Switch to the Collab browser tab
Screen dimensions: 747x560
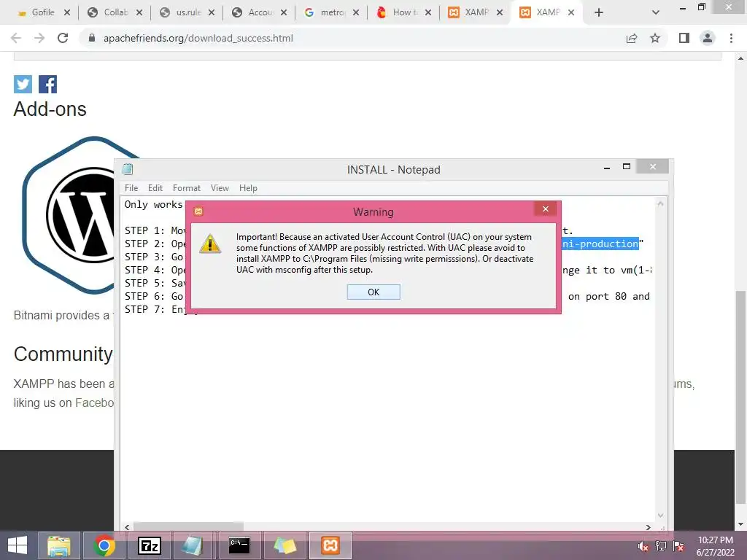109,12
